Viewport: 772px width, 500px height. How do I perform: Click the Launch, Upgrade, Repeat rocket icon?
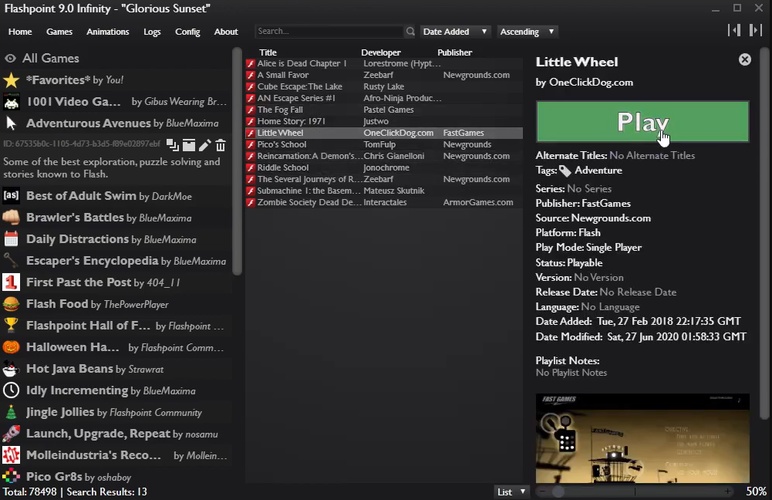pyautogui.click(x=11, y=434)
